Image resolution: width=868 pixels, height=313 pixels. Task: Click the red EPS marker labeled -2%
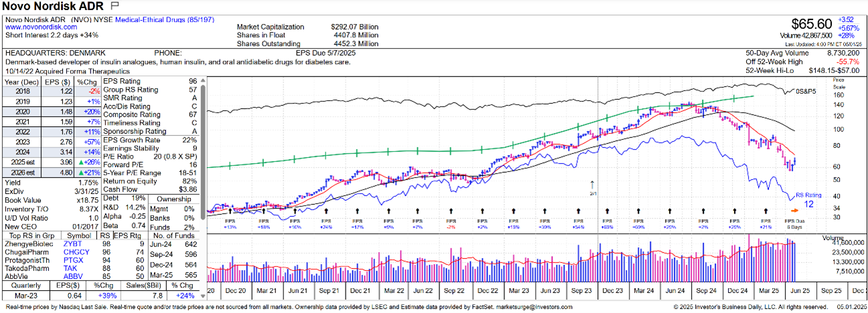click(450, 210)
